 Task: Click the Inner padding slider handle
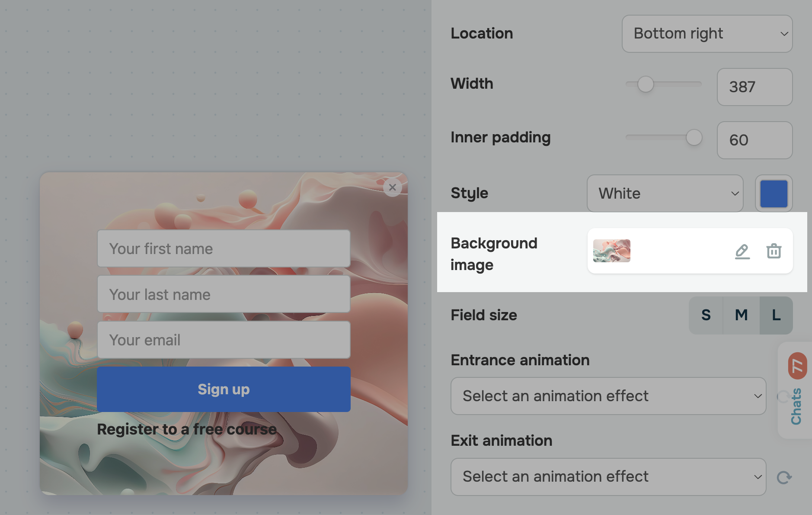tap(694, 138)
